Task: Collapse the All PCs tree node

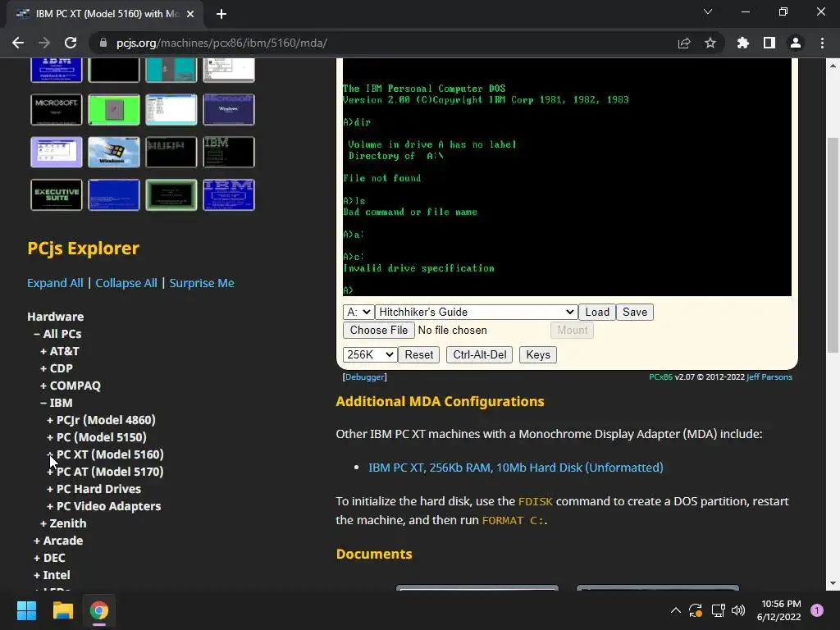Action: point(37,334)
